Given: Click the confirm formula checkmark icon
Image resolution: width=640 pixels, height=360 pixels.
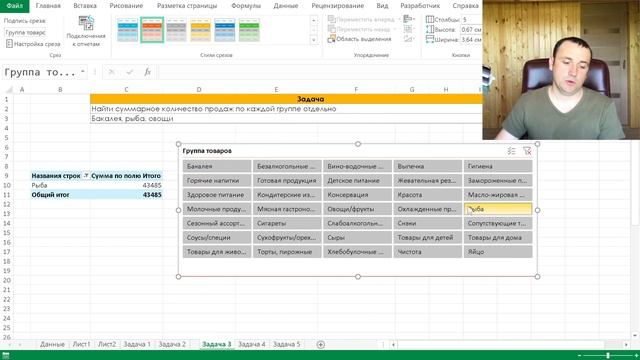Looking at the screenshot, I should click(x=129, y=72).
